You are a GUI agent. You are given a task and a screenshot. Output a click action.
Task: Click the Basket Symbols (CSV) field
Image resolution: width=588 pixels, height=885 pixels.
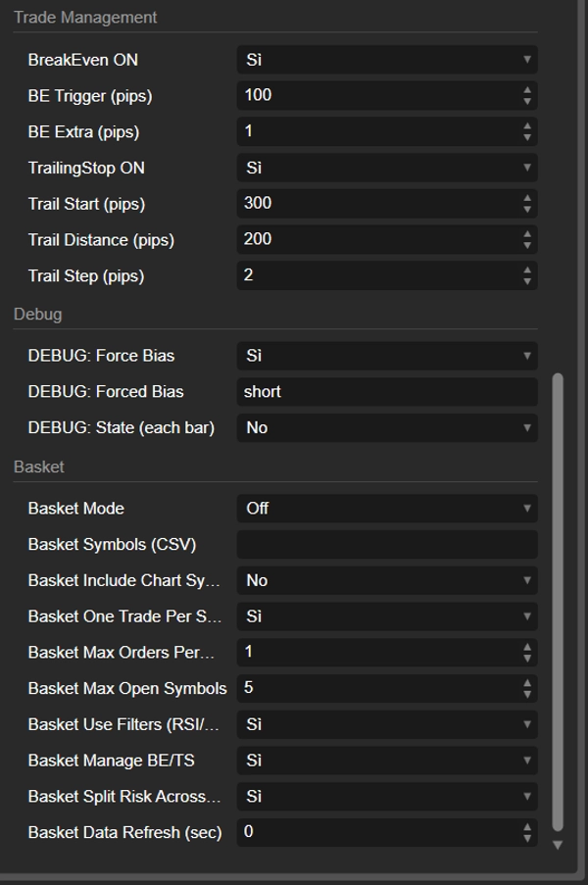387,545
